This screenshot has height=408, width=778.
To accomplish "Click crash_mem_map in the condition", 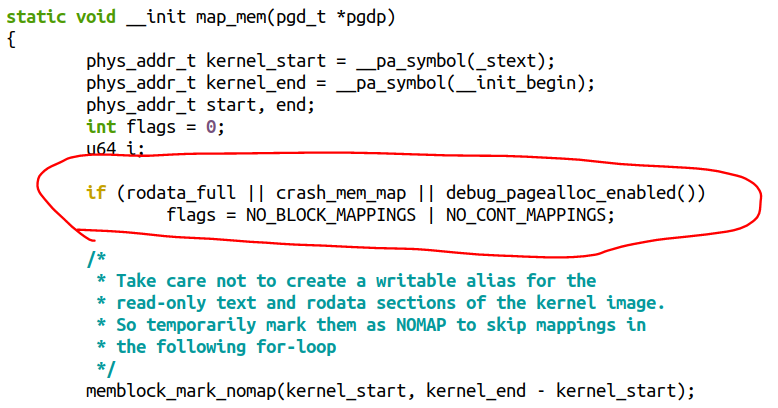I will [x=341, y=193].
